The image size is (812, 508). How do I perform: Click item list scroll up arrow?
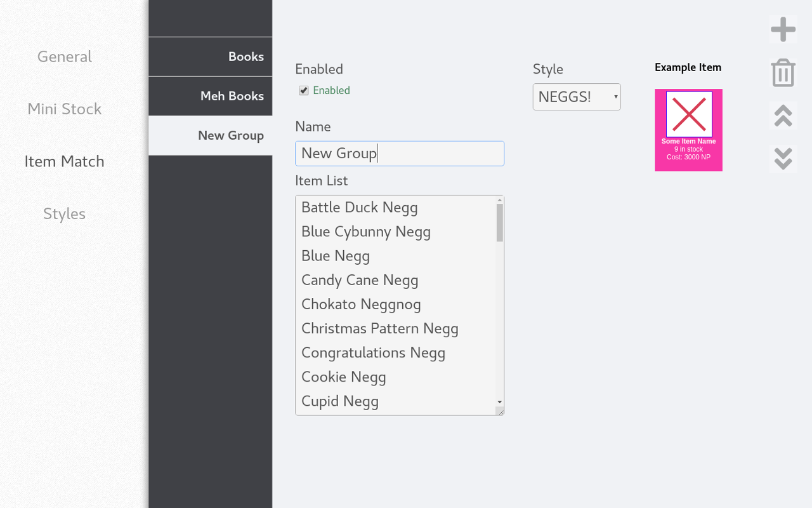(500, 200)
